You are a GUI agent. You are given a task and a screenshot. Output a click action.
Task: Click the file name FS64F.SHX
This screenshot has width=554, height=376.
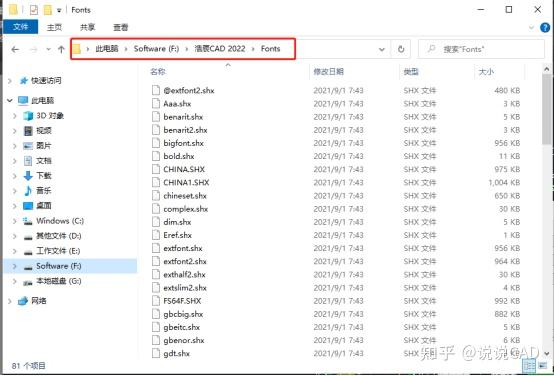click(182, 301)
